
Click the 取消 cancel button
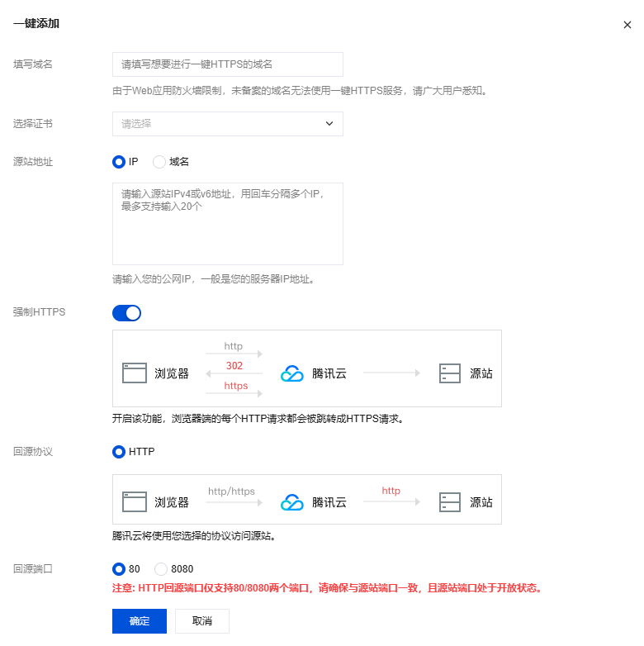(202, 621)
